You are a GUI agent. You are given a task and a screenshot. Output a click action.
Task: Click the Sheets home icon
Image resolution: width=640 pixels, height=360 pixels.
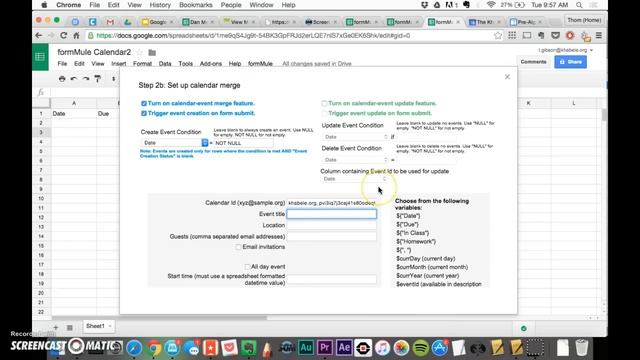coord(40,57)
